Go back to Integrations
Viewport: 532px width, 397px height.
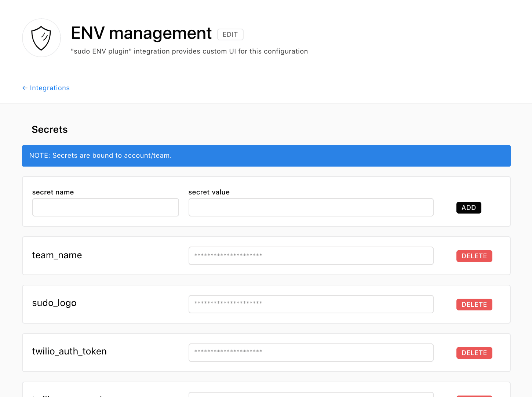(46, 88)
